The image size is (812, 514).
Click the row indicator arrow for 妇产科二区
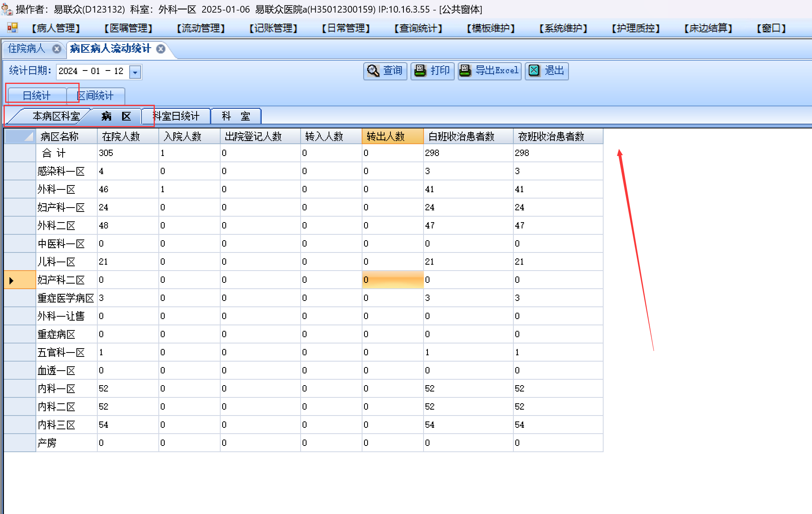(x=12, y=280)
